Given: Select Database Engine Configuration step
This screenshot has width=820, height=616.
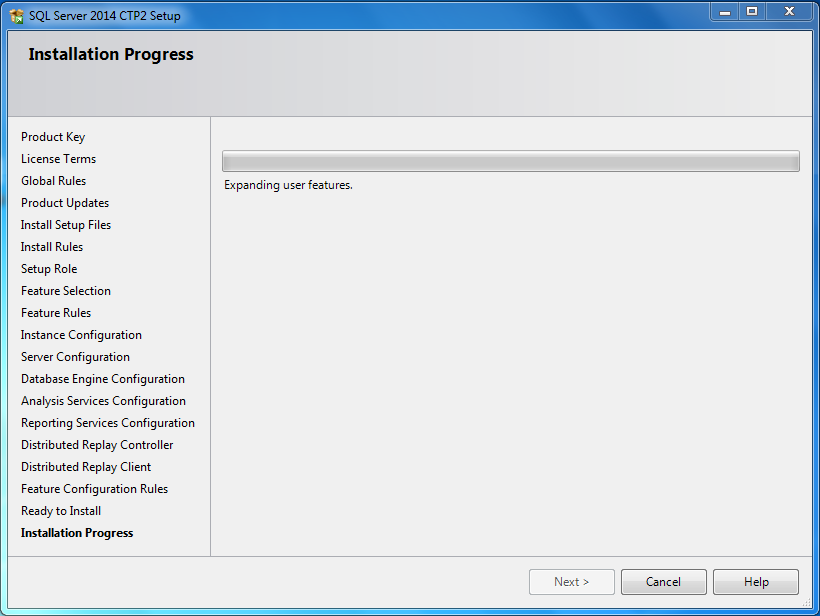Looking at the screenshot, I should 103,379.
